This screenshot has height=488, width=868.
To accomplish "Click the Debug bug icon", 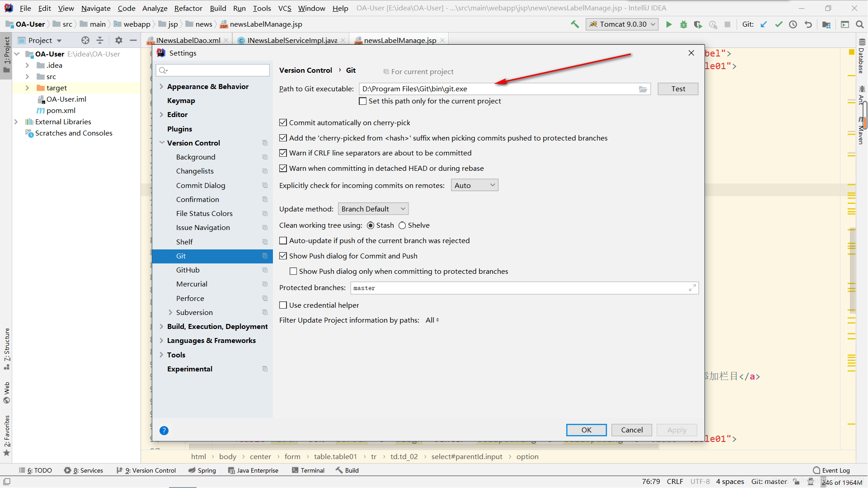I will point(683,24).
